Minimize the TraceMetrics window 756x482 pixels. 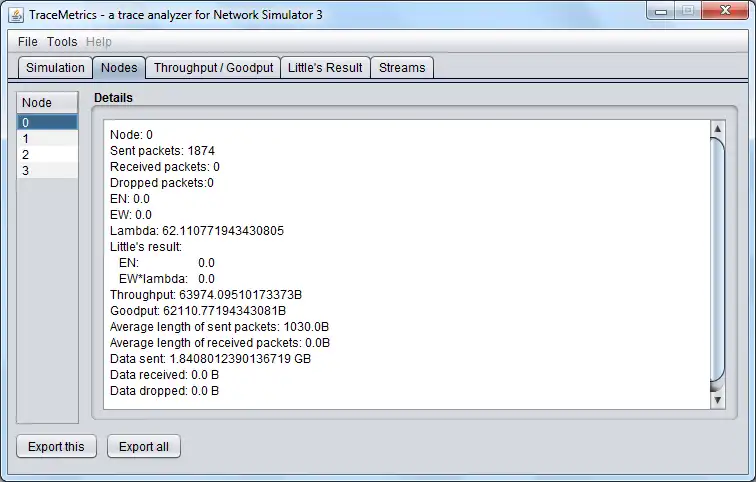(661, 11)
